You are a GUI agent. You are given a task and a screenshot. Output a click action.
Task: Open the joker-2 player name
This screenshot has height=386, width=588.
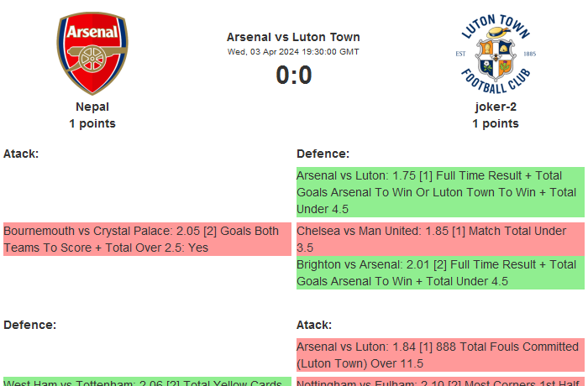coord(495,107)
